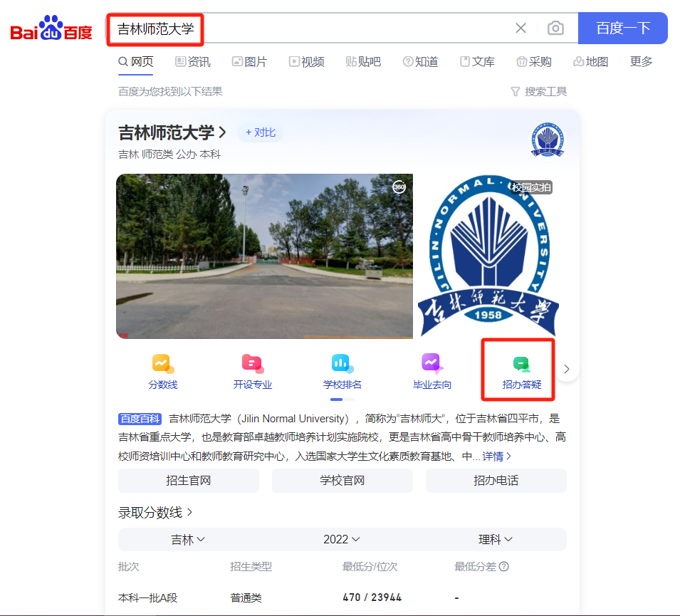Clear the search box with X icon
The height and width of the screenshot is (616, 680).
point(521,28)
